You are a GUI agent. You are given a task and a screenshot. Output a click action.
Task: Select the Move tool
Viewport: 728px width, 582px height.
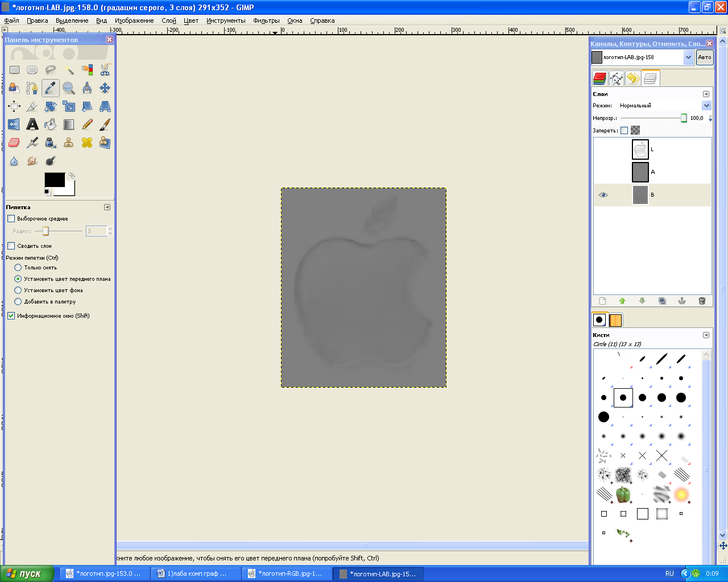point(105,88)
